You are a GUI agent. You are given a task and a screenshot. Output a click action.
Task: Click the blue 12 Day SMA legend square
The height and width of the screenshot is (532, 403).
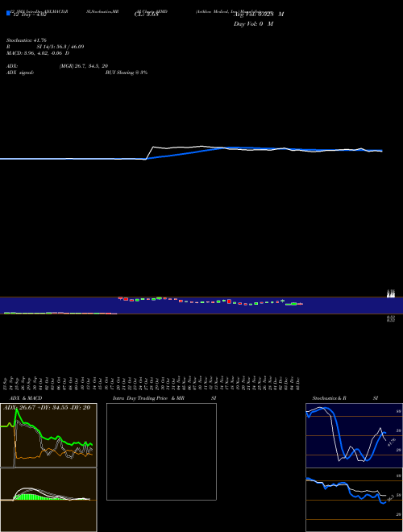tap(8, 13)
